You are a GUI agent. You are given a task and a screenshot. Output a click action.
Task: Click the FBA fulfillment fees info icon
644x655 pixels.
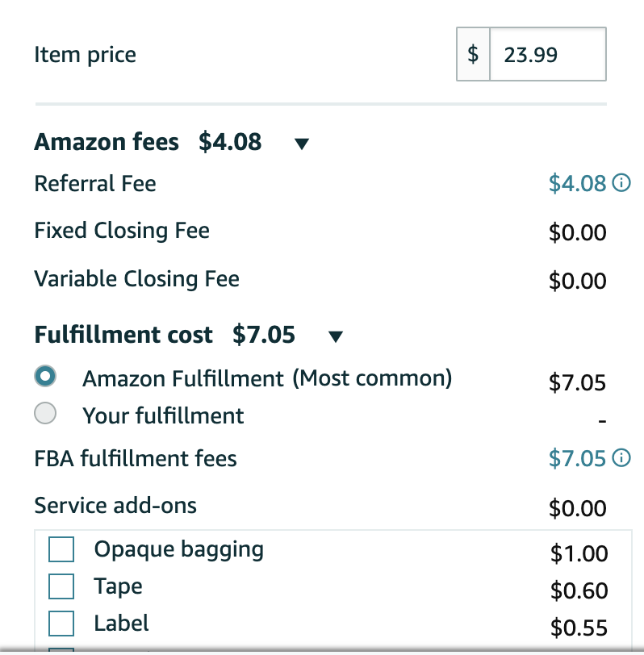point(621,458)
